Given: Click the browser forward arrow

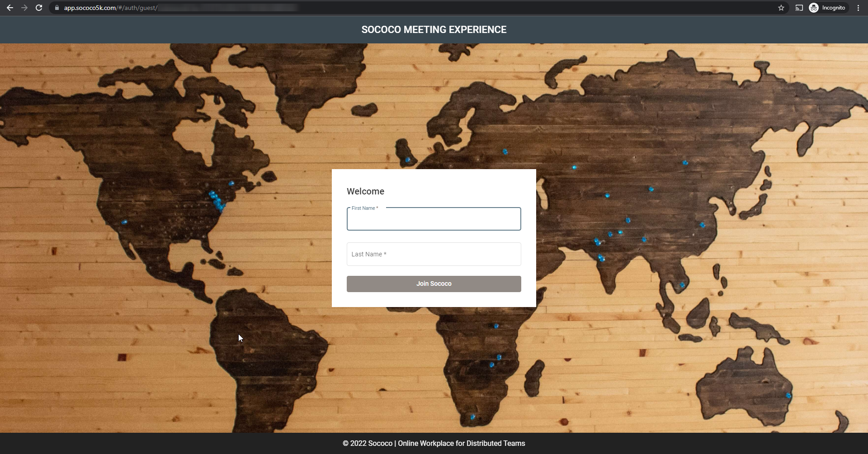Looking at the screenshot, I should 24,8.
